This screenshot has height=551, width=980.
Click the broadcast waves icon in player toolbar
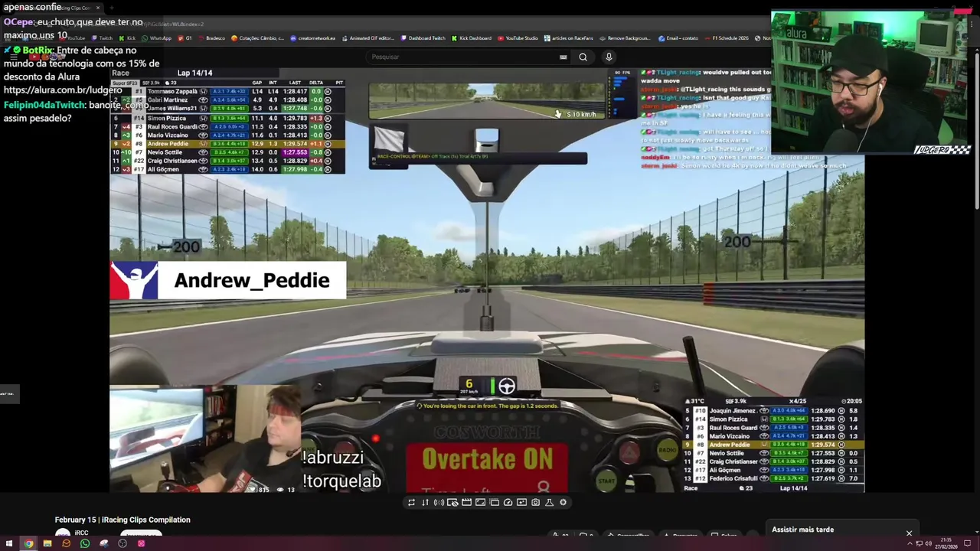(x=439, y=503)
